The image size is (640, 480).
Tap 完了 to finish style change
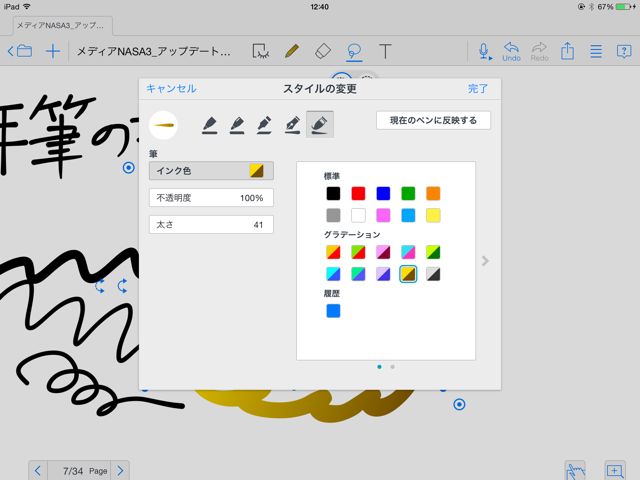click(x=478, y=89)
